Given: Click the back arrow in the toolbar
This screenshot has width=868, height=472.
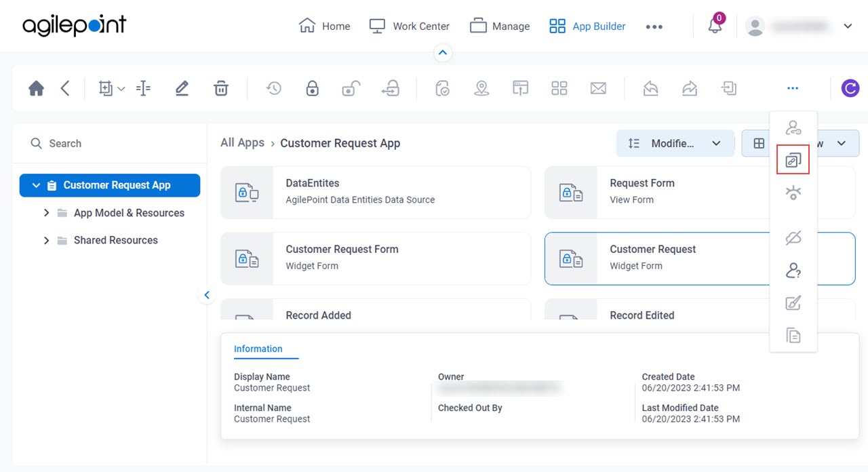Looking at the screenshot, I should click(x=65, y=88).
